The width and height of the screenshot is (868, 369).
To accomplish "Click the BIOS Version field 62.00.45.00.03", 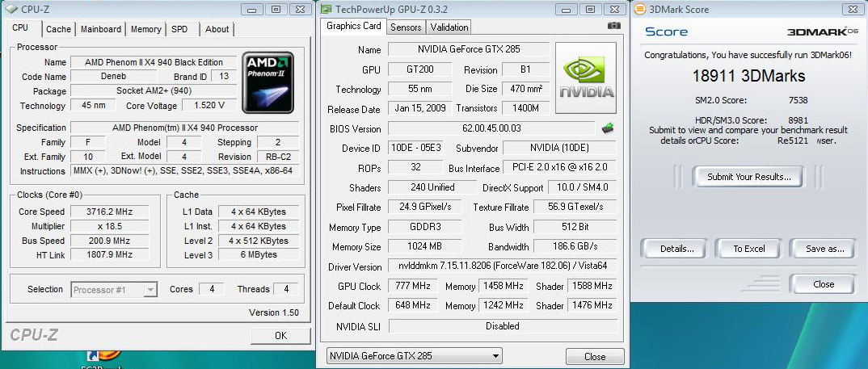I will (491, 128).
